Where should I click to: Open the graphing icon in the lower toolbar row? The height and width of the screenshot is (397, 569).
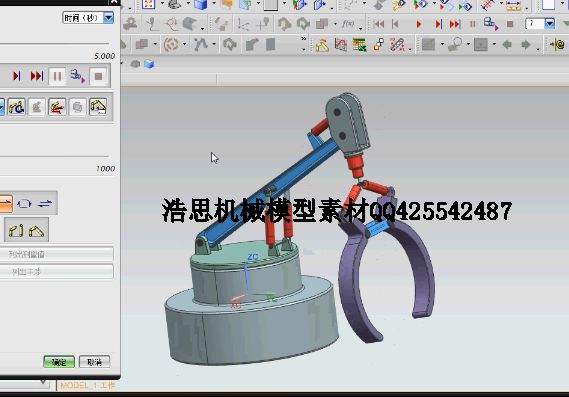pyautogui.click(x=340, y=45)
